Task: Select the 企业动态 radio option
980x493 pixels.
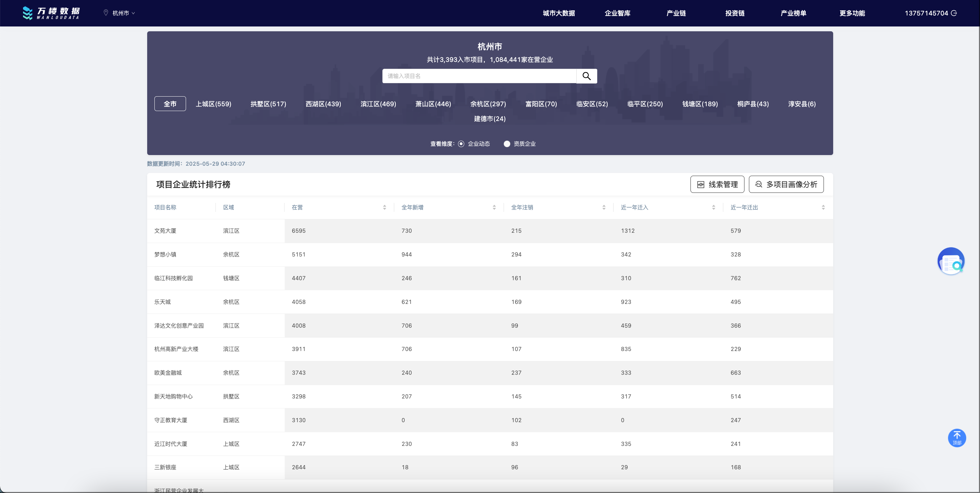Action: click(x=461, y=144)
